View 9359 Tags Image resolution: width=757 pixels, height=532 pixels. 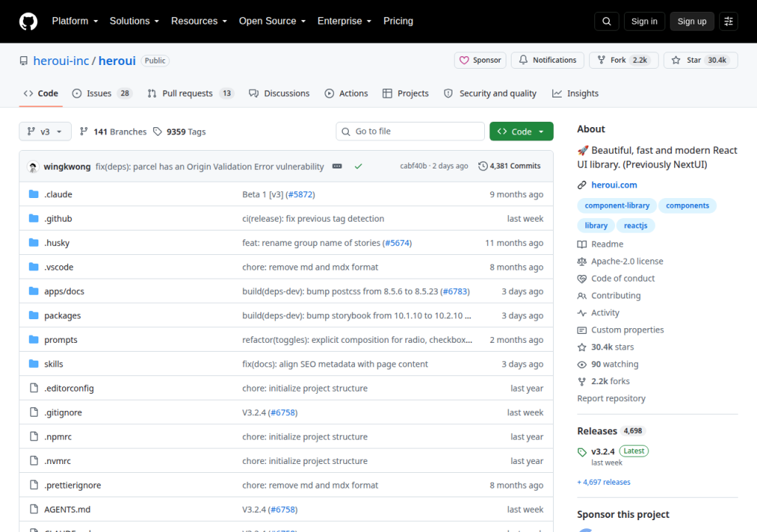tap(180, 132)
